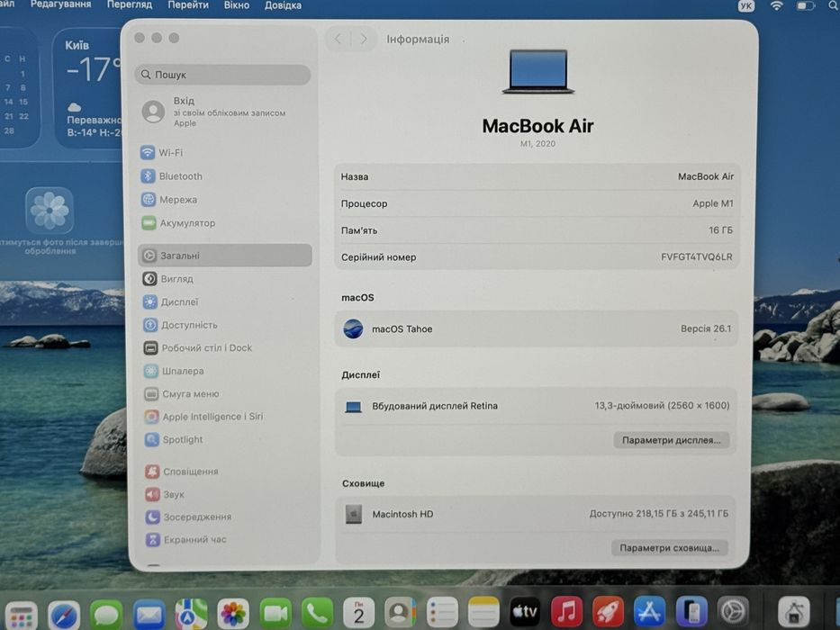Viewport: 840px width, 630px height.
Task: Go forward using the forward arrow
Action: (363, 39)
